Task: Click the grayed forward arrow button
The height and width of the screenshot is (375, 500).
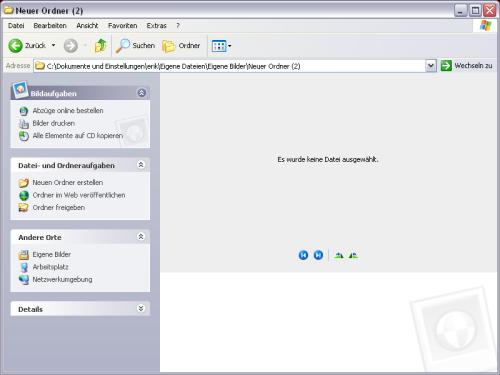Action: [71, 46]
